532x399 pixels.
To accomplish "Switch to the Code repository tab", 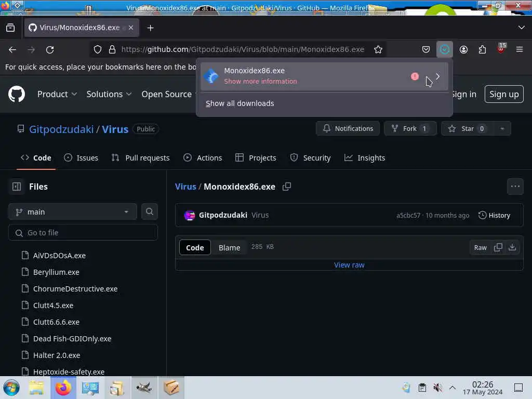I will 36,158.
